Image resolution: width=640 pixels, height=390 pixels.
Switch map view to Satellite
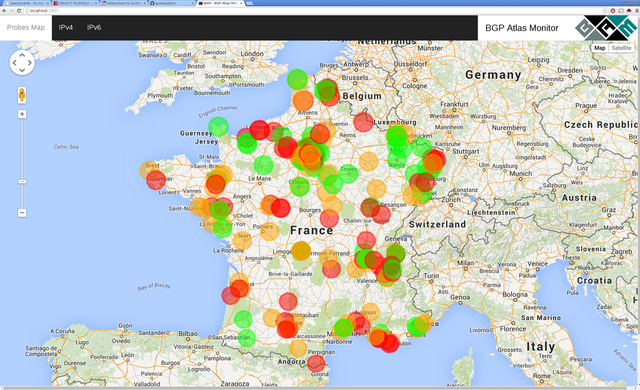coord(621,48)
